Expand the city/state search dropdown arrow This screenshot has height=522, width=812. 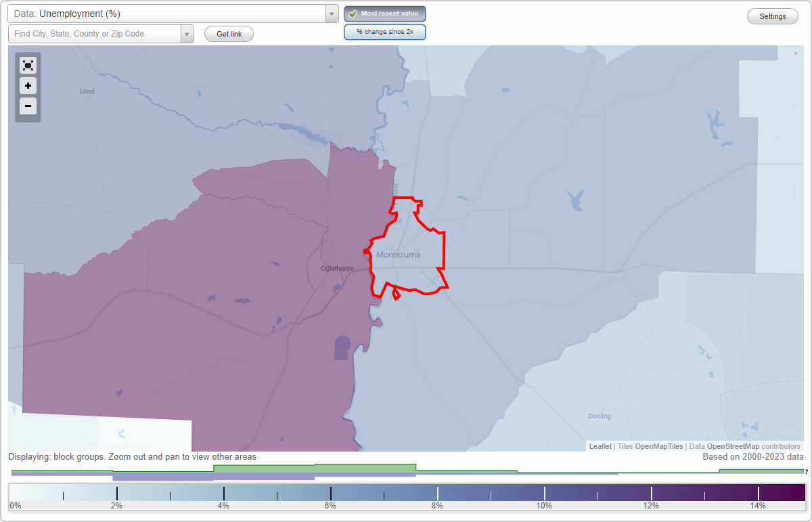click(x=187, y=33)
